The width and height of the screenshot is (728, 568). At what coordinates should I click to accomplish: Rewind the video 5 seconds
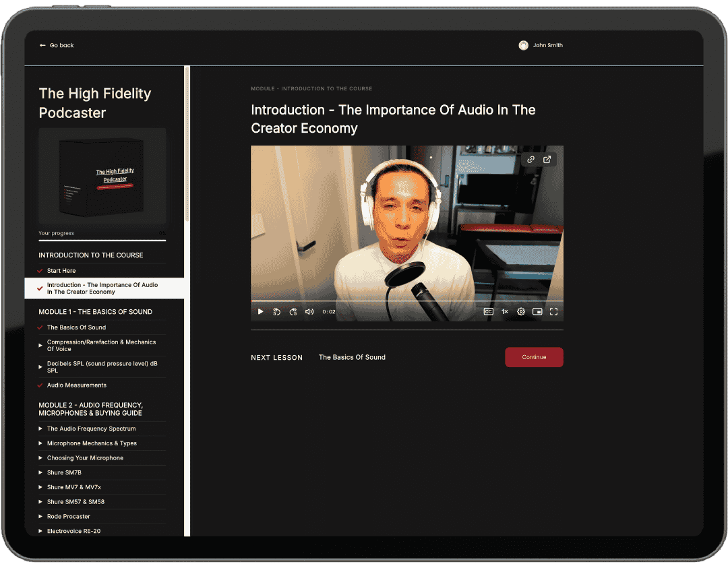pyautogui.click(x=276, y=312)
